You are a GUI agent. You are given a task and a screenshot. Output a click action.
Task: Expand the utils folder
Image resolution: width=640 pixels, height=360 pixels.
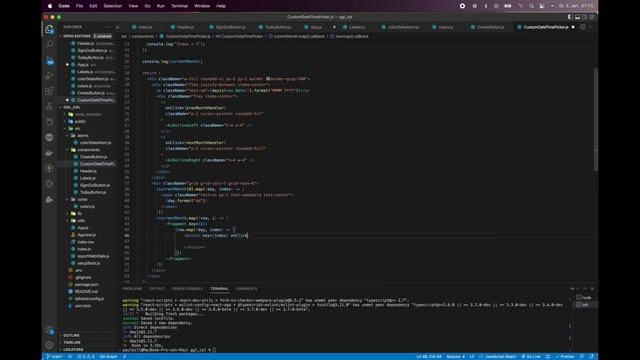87,220
